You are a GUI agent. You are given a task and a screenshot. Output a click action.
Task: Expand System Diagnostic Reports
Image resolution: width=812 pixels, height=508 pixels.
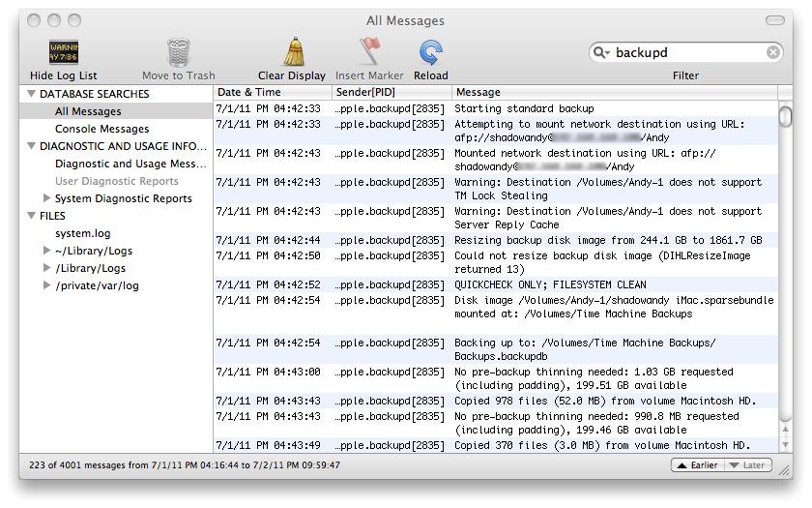(x=46, y=199)
